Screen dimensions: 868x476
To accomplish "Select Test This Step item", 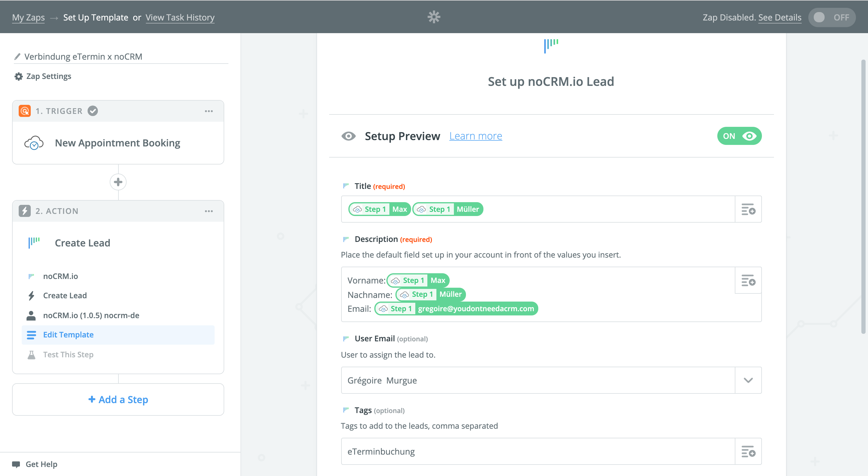I will click(68, 354).
